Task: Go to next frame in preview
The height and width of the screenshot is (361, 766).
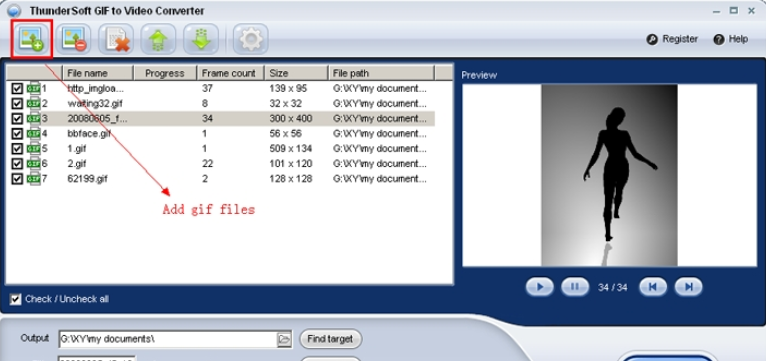Action: 688,287
